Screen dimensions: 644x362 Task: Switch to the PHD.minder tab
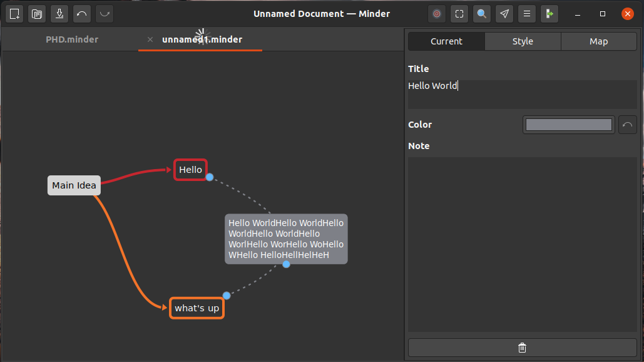click(x=72, y=39)
